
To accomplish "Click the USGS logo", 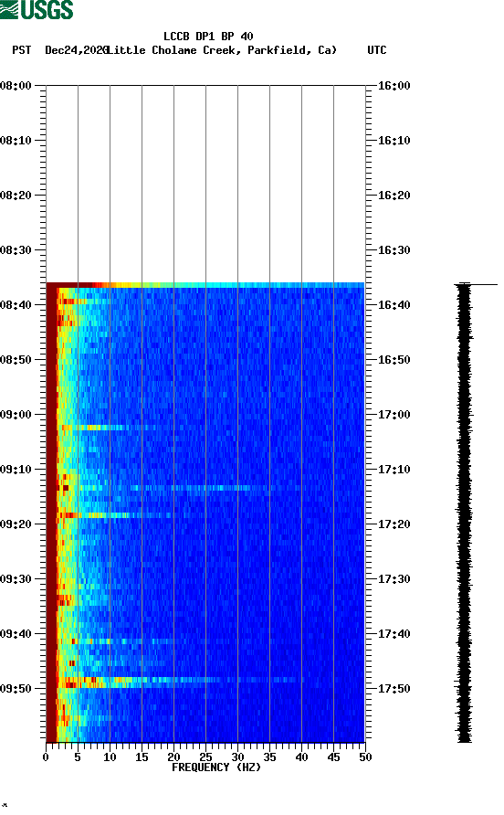I will (x=37, y=9).
